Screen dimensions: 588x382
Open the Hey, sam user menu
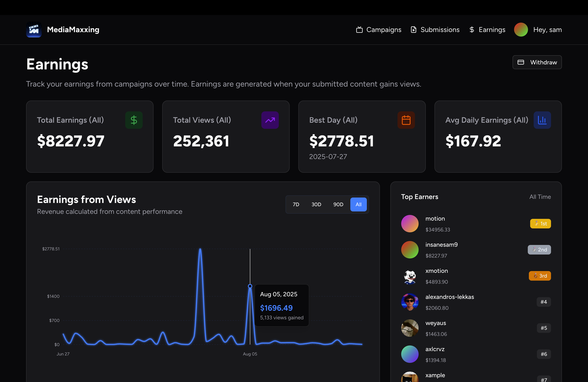tap(547, 30)
